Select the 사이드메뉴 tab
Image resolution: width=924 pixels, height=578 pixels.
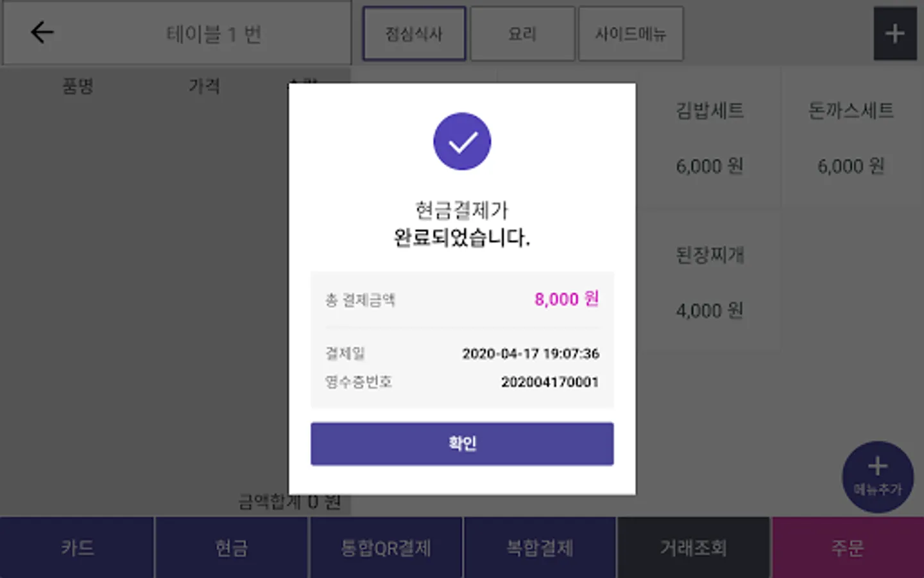coord(631,34)
